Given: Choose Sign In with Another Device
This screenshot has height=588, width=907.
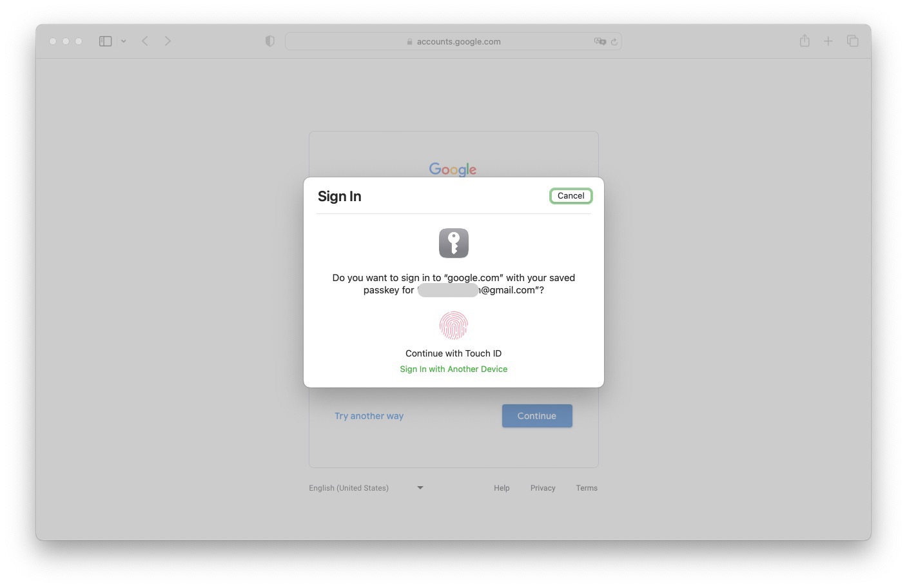Looking at the screenshot, I should [454, 369].
